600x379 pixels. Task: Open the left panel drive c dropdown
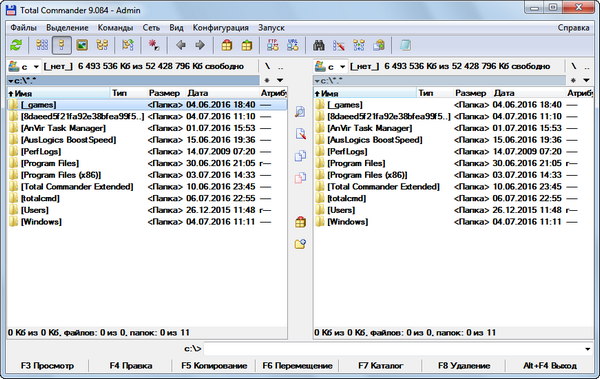(24, 67)
